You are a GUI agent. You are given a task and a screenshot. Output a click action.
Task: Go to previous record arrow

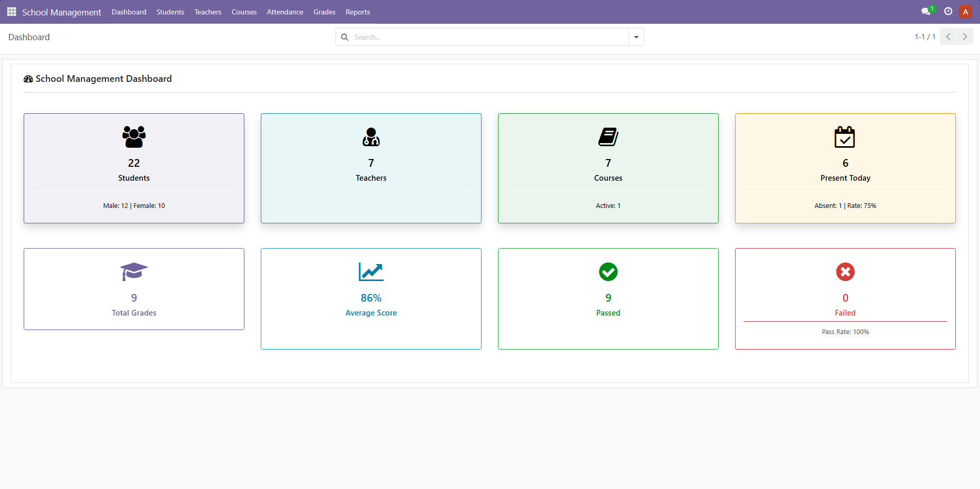(948, 37)
